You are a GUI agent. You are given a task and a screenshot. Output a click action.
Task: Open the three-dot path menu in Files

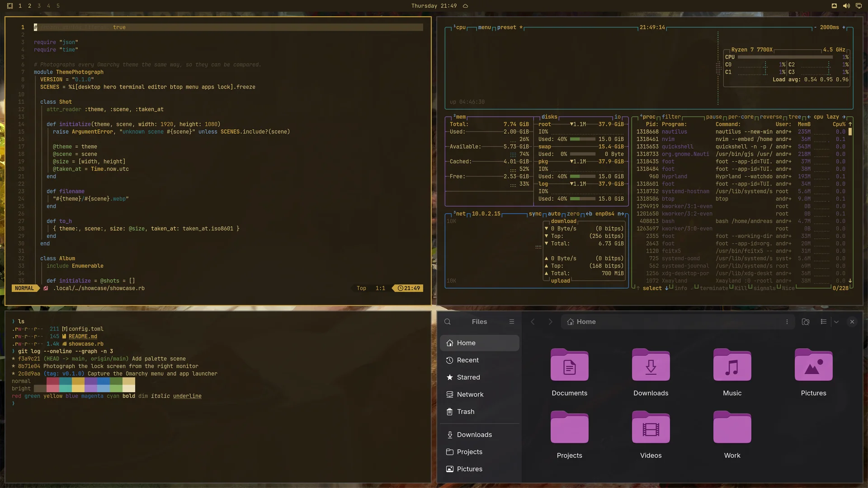pyautogui.click(x=787, y=322)
